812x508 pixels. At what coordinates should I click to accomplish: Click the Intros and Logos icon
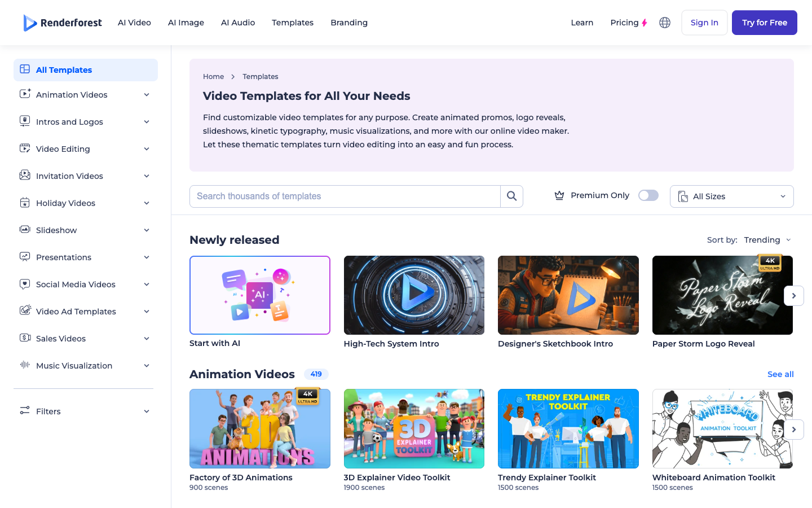click(25, 121)
